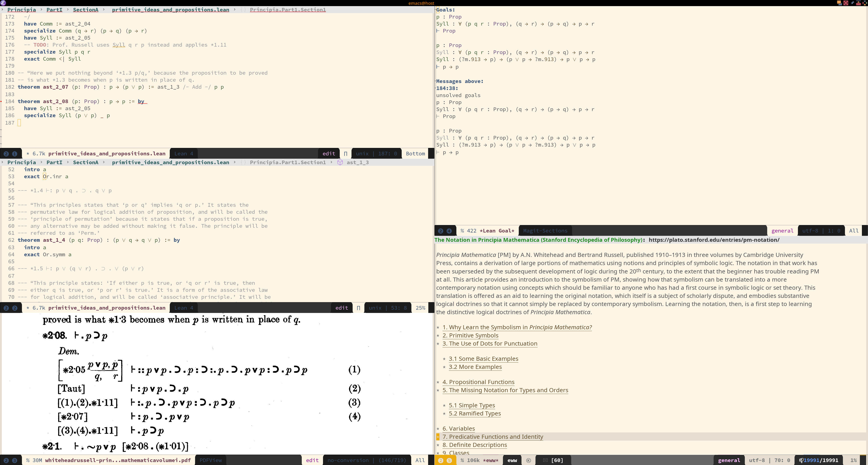Open link 2. Primitive Symbols

pyautogui.click(x=470, y=335)
